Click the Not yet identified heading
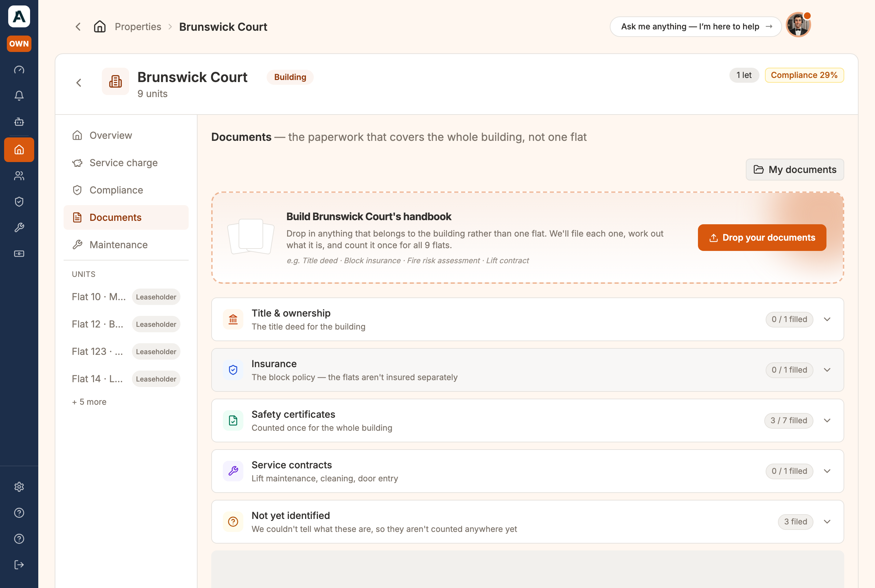This screenshot has height=588, width=875. [x=291, y=516]
